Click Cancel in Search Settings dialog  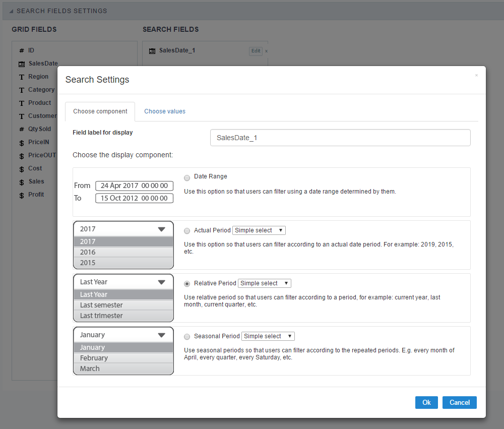coord(459,402)
